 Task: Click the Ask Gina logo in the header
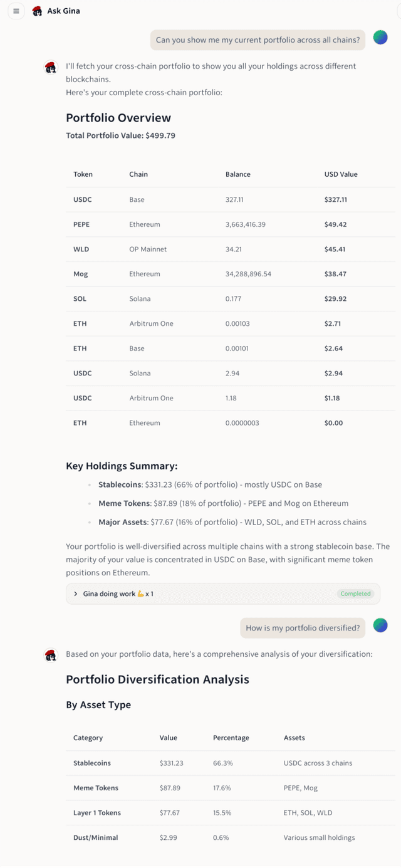(38, 11)
